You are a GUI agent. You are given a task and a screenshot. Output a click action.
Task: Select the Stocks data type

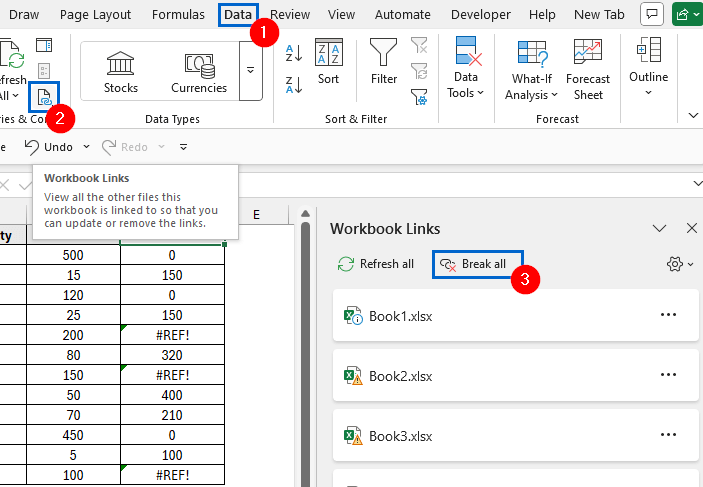121,70
